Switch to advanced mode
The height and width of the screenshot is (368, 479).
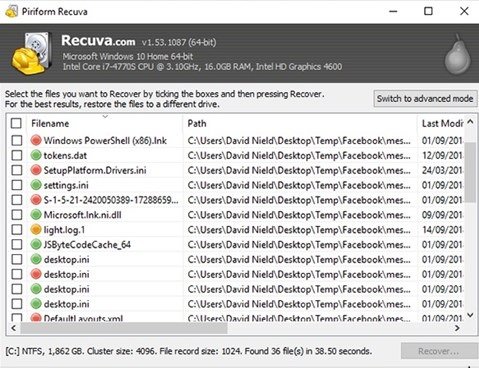click(425, 99)
